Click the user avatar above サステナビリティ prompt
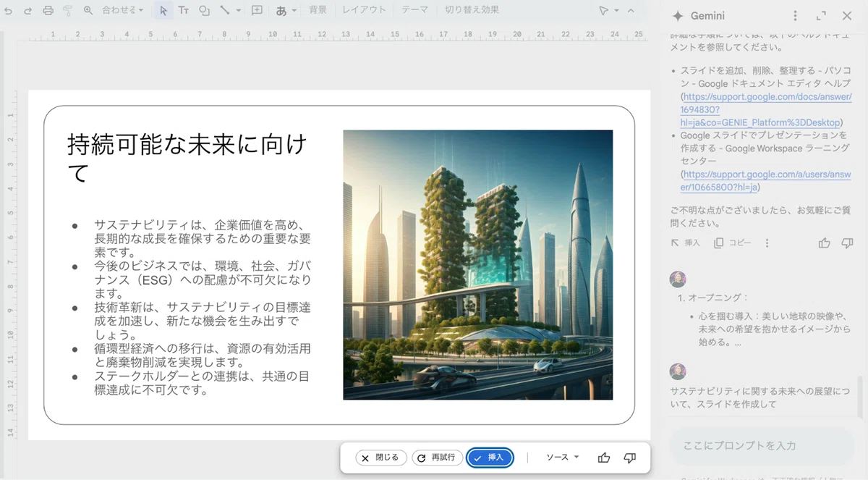 [x=678, y=371]
